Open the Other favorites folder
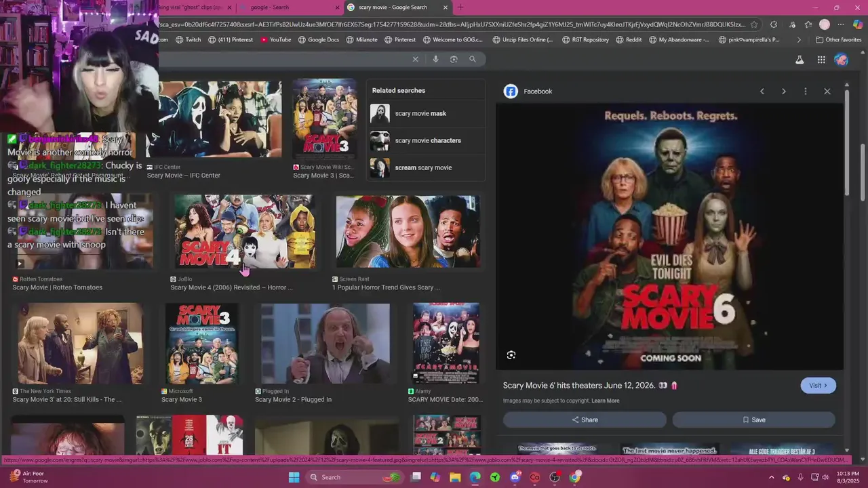This screenshot has height=488, width=868. 838,40
